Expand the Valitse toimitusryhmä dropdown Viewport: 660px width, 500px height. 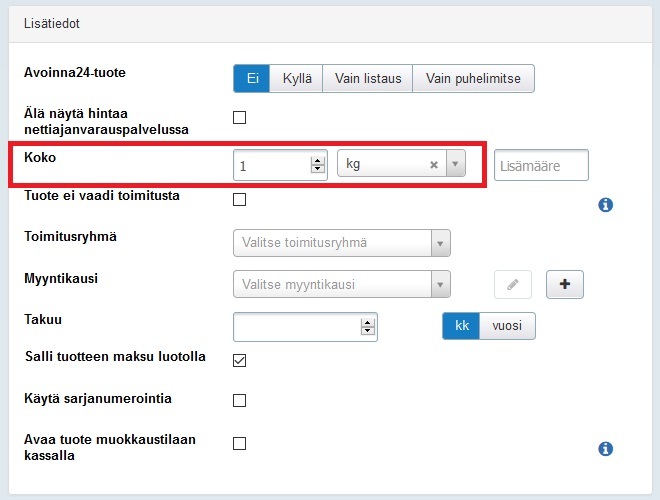(x=440, y=243)
